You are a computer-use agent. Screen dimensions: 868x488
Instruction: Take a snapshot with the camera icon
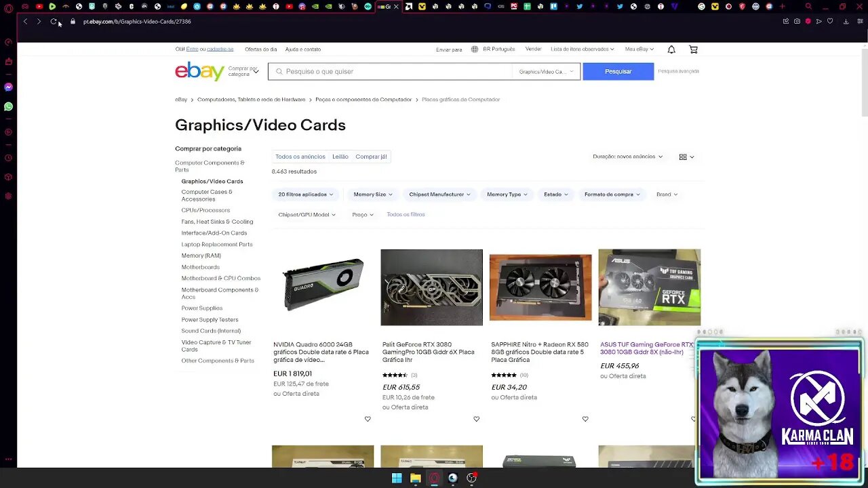pyautogui.click(x=797, y=22)
